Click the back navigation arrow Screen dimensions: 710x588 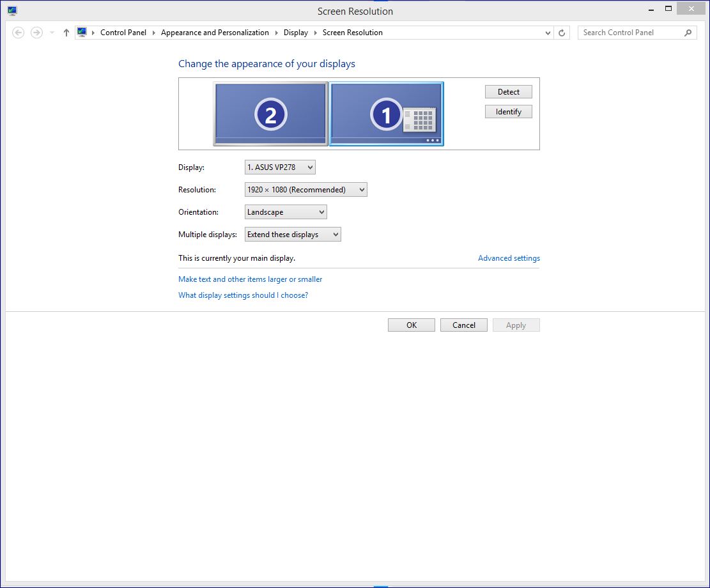(18, 32)
